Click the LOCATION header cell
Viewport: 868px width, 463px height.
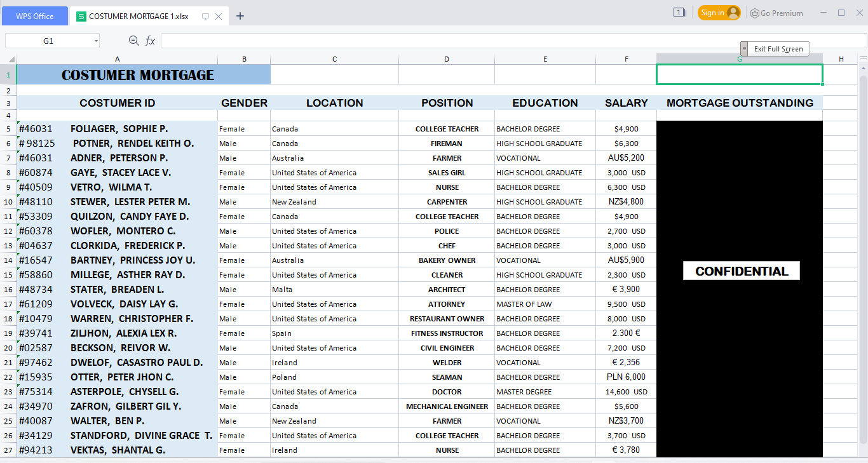334,103
